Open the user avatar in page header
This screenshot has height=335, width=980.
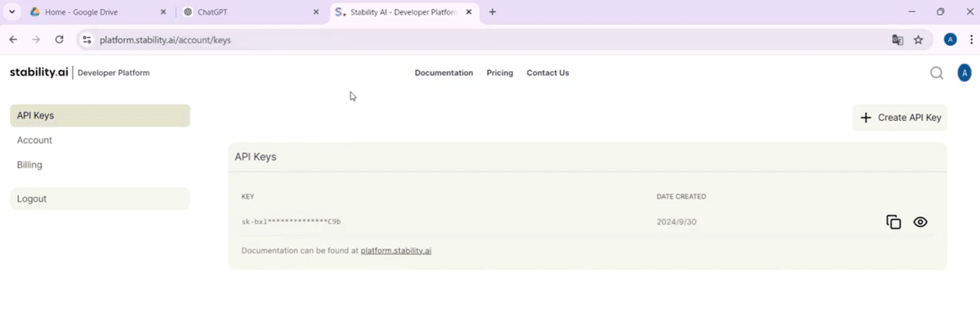(x=964, y=73)
